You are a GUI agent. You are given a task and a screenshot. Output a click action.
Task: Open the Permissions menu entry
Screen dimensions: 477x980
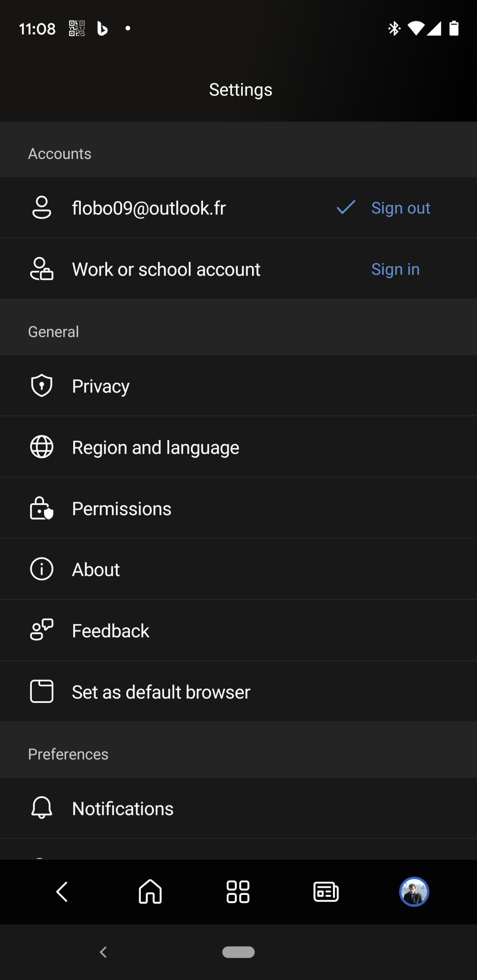(238, 508)
